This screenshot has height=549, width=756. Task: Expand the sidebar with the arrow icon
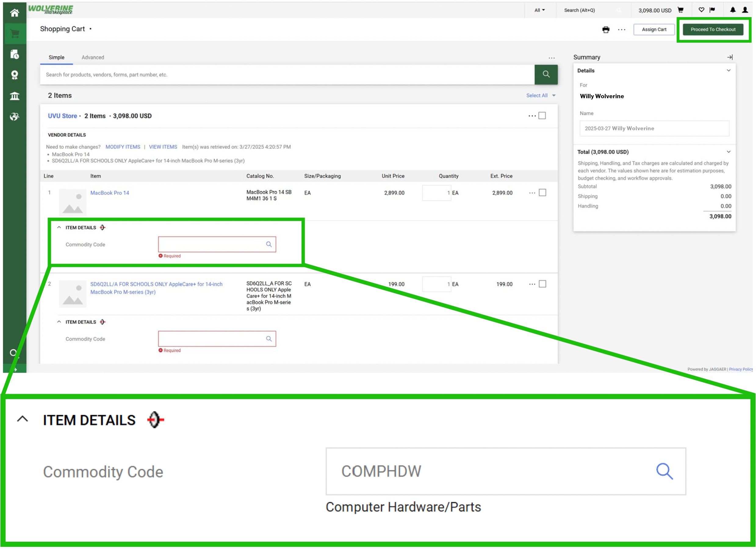tap(15, 370)
